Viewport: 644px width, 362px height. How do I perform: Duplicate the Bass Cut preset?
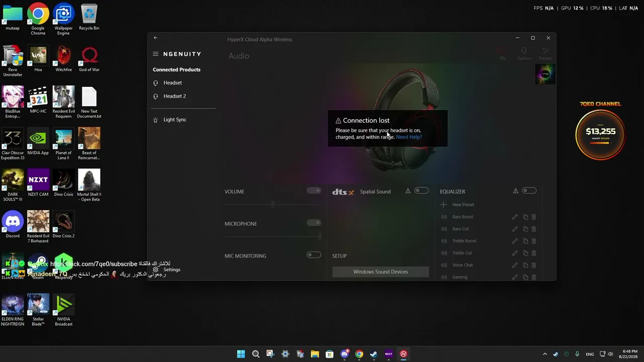(525, 229)
